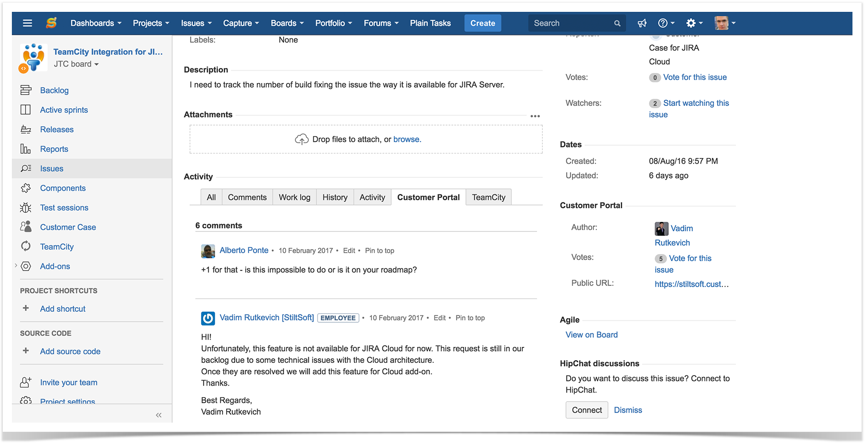This screenshot has width=868, height=445.
Task: Click the plus icon beside Add source code
Action: click(x=26, y=351)
